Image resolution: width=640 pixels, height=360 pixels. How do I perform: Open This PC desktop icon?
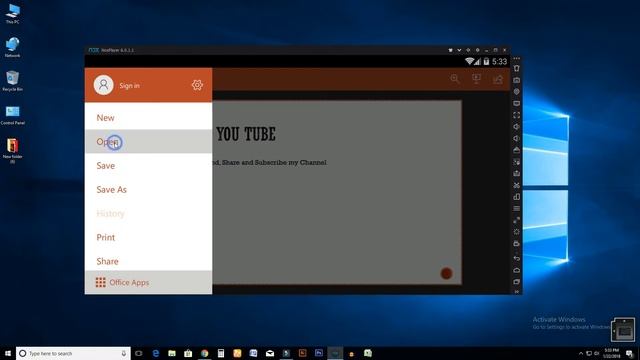click(13, 13)
